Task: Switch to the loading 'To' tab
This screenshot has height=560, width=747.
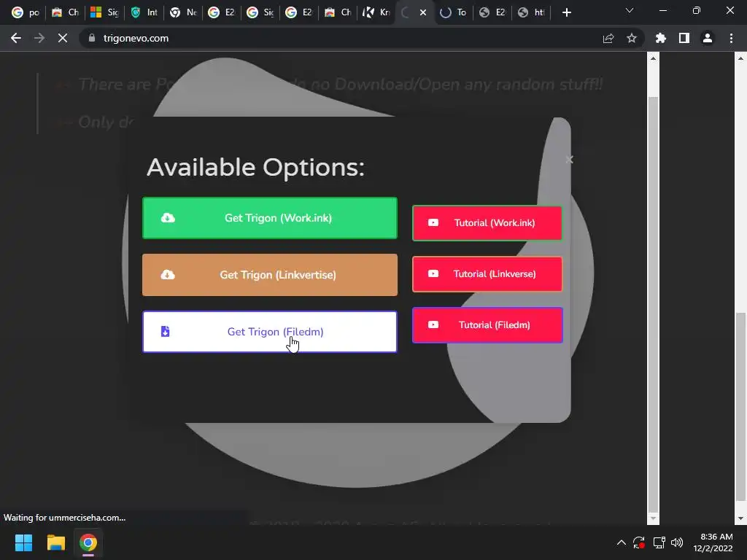Action: [453, 12]
